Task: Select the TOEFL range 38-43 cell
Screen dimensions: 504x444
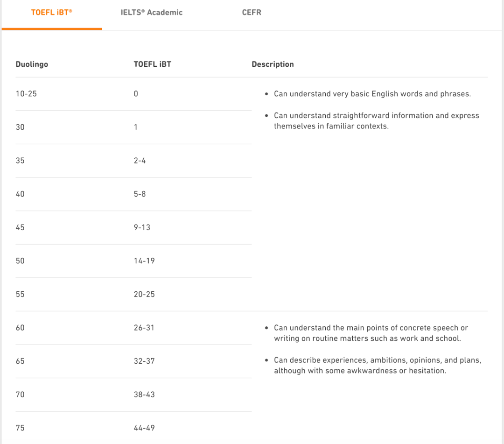Action: [x=144, y=395]
